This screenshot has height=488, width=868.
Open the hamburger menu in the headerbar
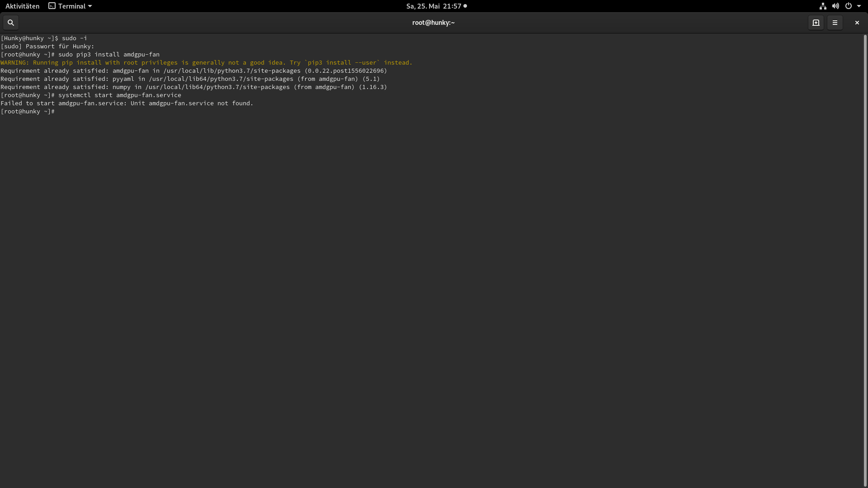coord(835,23)
